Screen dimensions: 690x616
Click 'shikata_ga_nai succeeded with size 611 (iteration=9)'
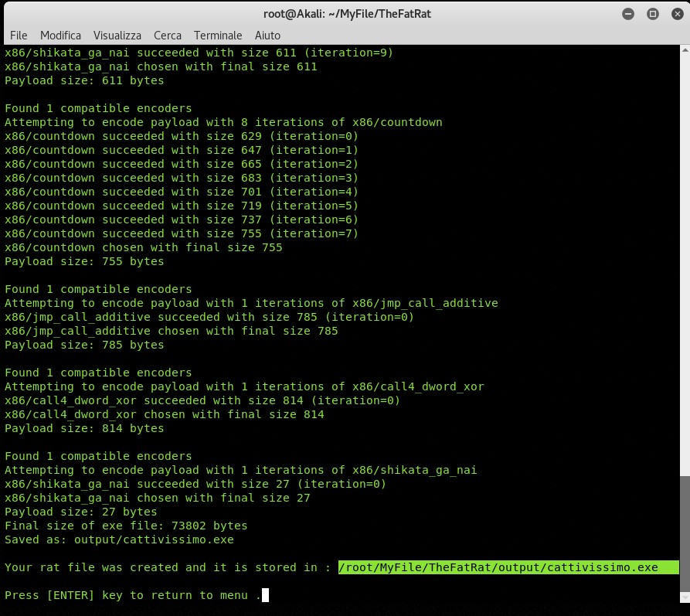[x=199, y=53]
